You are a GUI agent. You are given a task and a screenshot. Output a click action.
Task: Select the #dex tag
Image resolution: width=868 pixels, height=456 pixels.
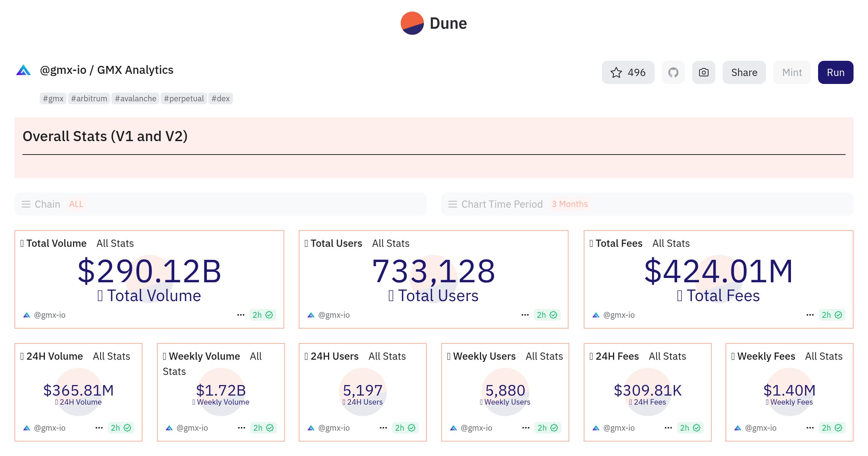click(x=220, y=98)
